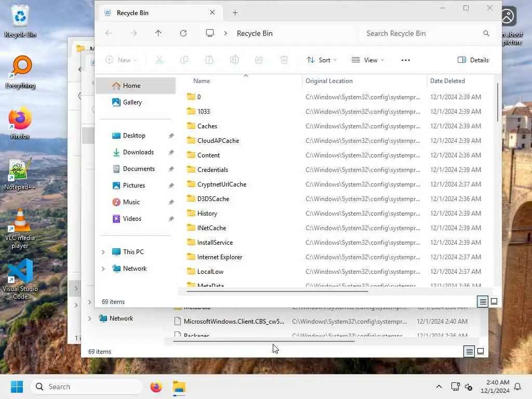Screen dimensions: 532x399
Task: Open the See more three-dots menu
Action: [x=405, y=60]
